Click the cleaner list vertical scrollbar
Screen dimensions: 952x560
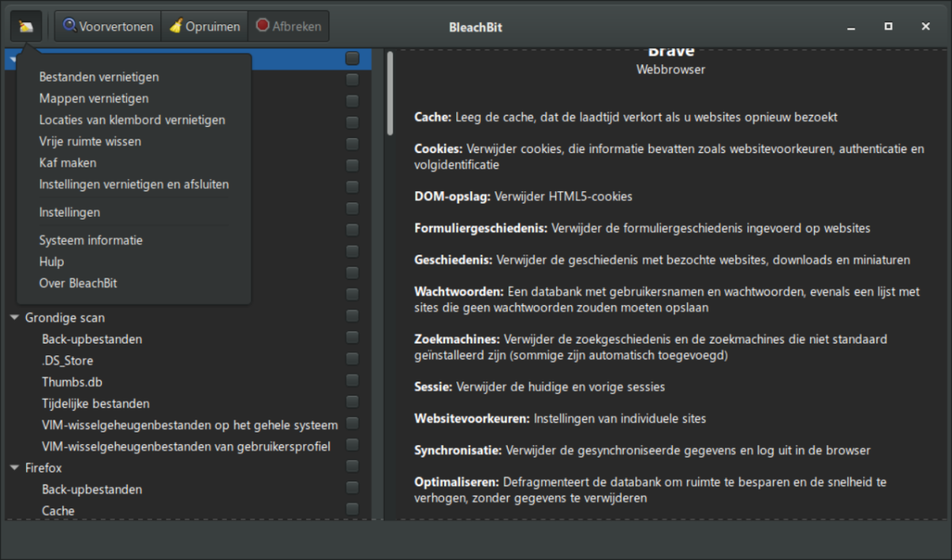click(390, 95)
